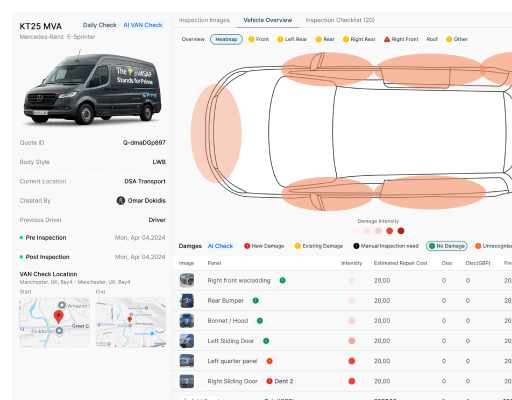Filter heatmap by Left Rear section
Viewport: 512px width, 400px height.
point(292,39)
